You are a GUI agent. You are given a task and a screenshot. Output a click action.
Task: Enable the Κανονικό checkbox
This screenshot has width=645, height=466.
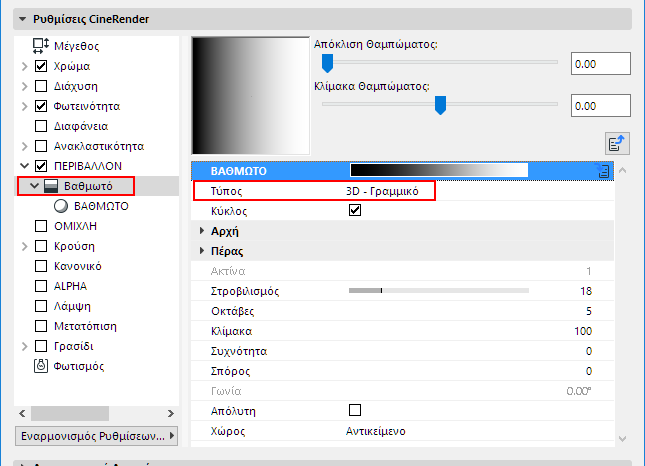41,266
